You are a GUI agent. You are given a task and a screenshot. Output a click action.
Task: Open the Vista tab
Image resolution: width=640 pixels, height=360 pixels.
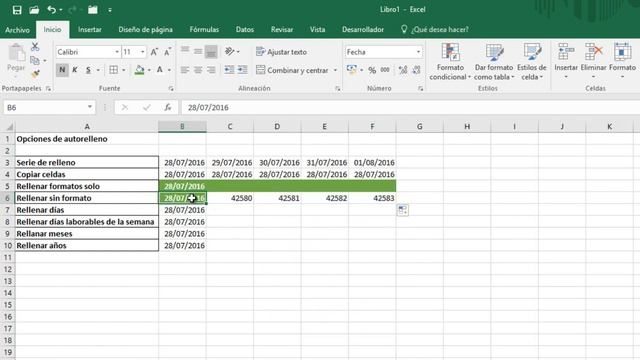(x=317, y=29)
